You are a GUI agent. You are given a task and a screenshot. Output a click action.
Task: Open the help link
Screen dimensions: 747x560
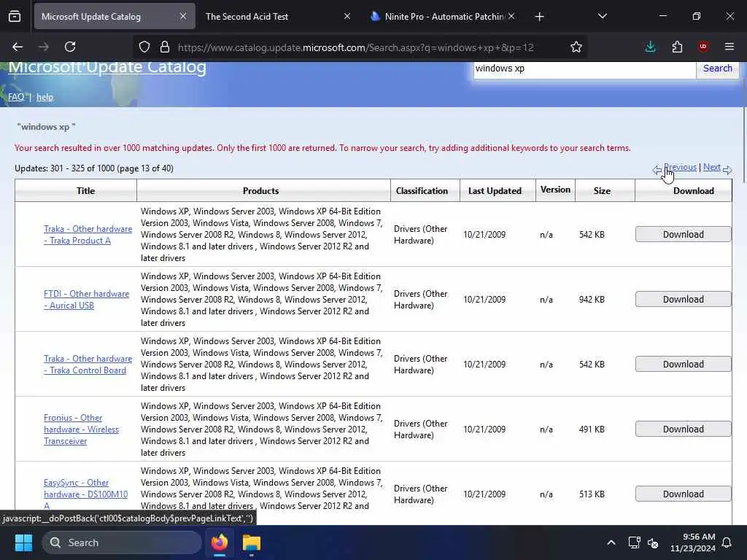tap(44, 97)
